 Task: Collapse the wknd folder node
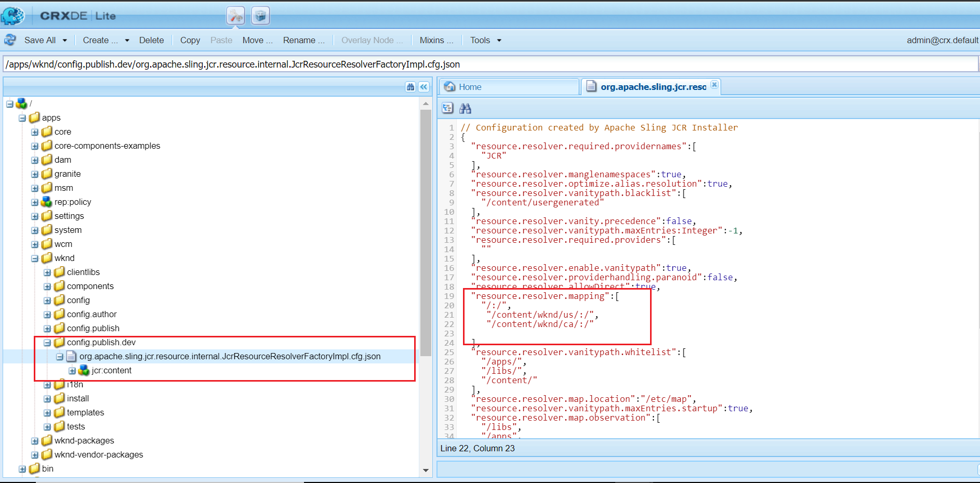click(x=35, y=258)
